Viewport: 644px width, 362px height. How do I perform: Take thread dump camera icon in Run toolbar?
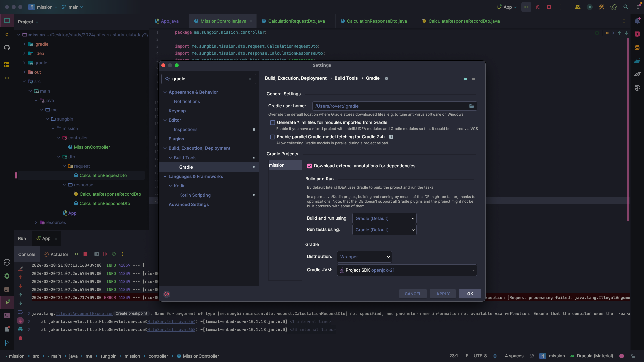[97, 254]
